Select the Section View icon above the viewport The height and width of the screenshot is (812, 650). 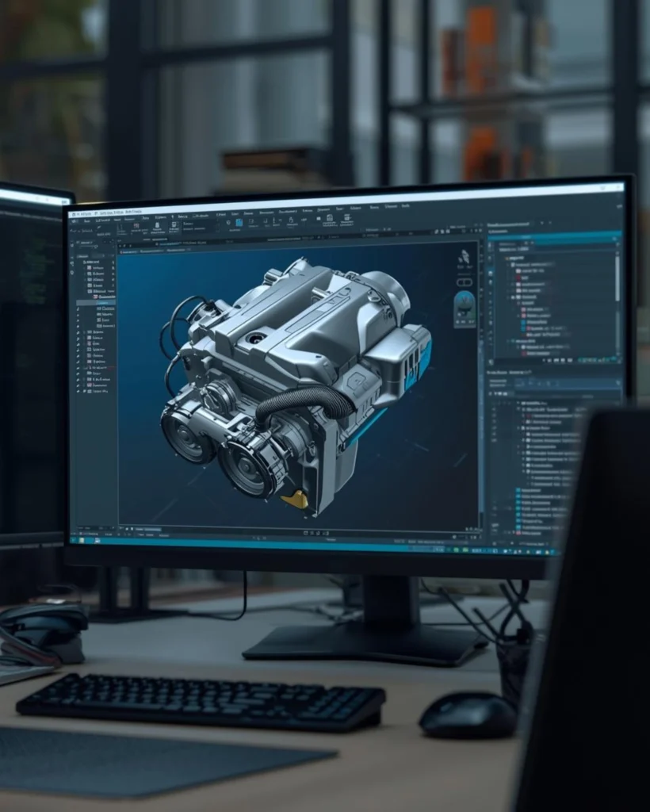pos(121,245)
